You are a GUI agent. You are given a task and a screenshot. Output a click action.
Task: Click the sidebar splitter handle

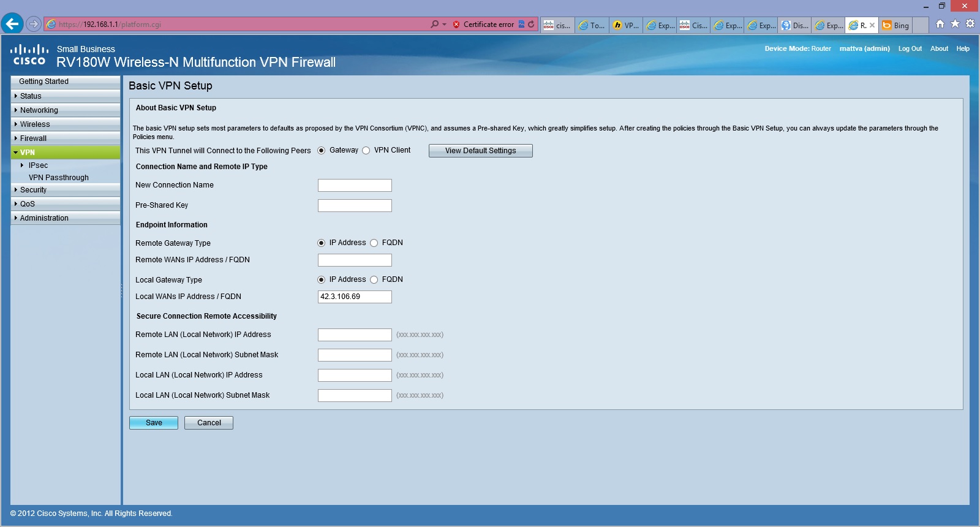click(x=121, y=291)
